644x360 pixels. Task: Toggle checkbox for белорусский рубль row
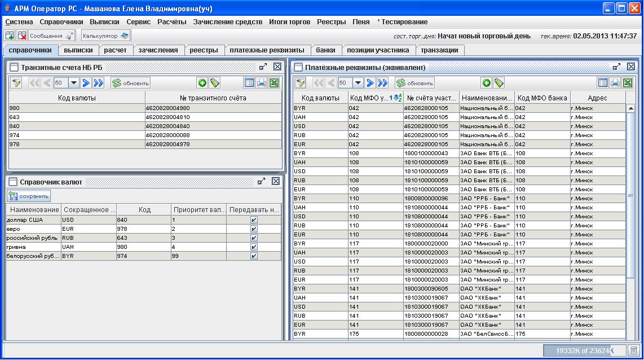point(254,256)
